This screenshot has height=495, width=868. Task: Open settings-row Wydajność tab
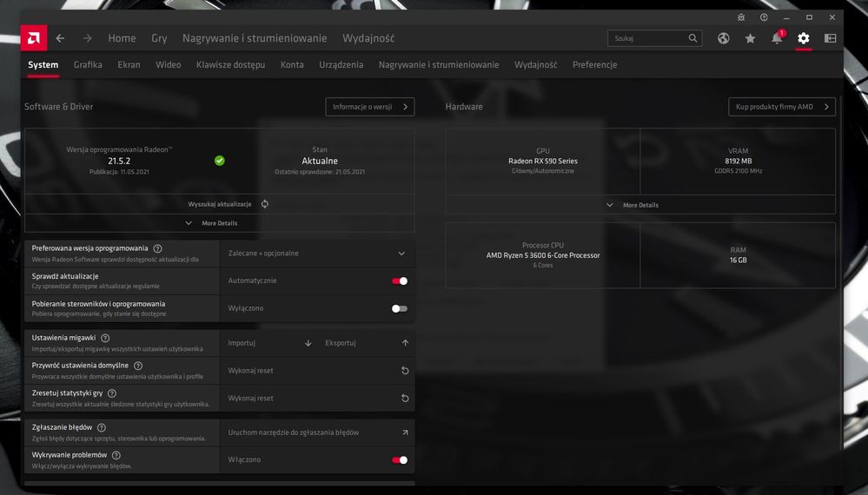535,65
